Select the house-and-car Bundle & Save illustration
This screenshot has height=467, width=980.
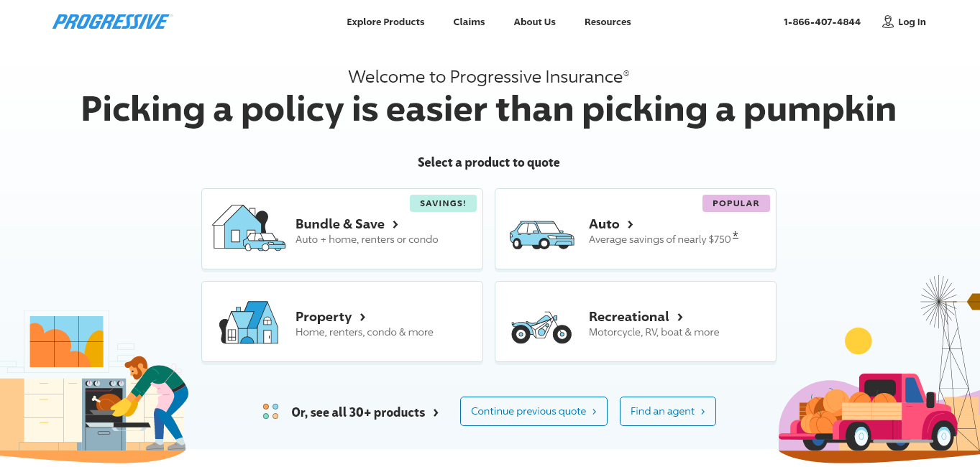[248, 228]
